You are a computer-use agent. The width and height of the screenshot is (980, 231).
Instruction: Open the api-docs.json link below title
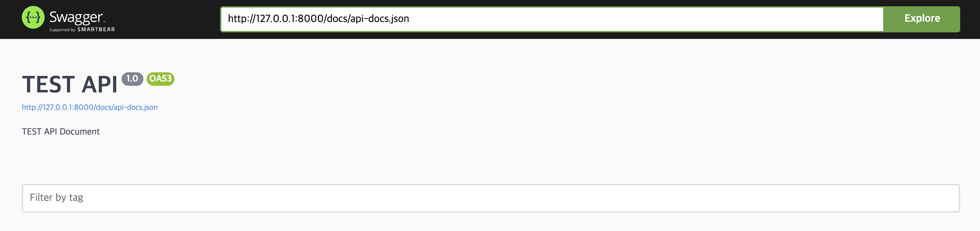pos(90,108)
